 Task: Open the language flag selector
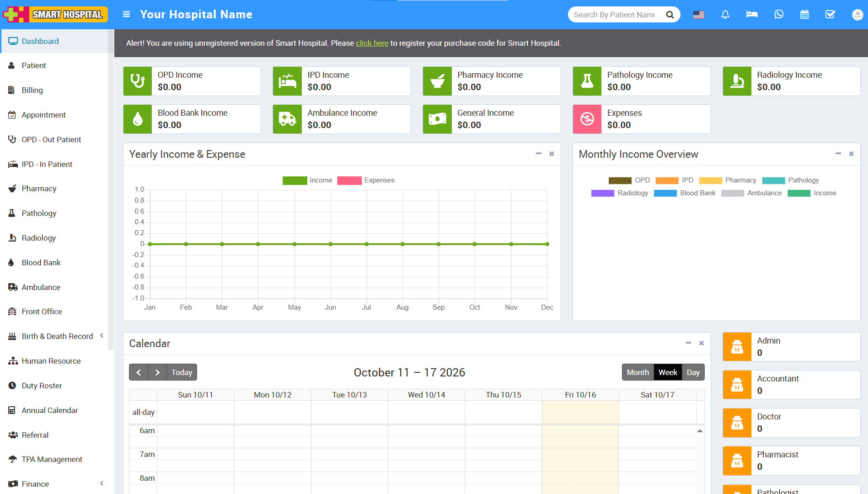tap(698, 15)
